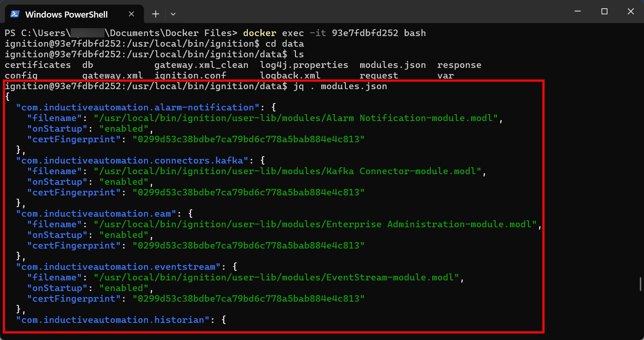Click the Kafka Connector-module.modl path
Image resolution: width=644 pixels, height=340 pixels.
point(288,171)
